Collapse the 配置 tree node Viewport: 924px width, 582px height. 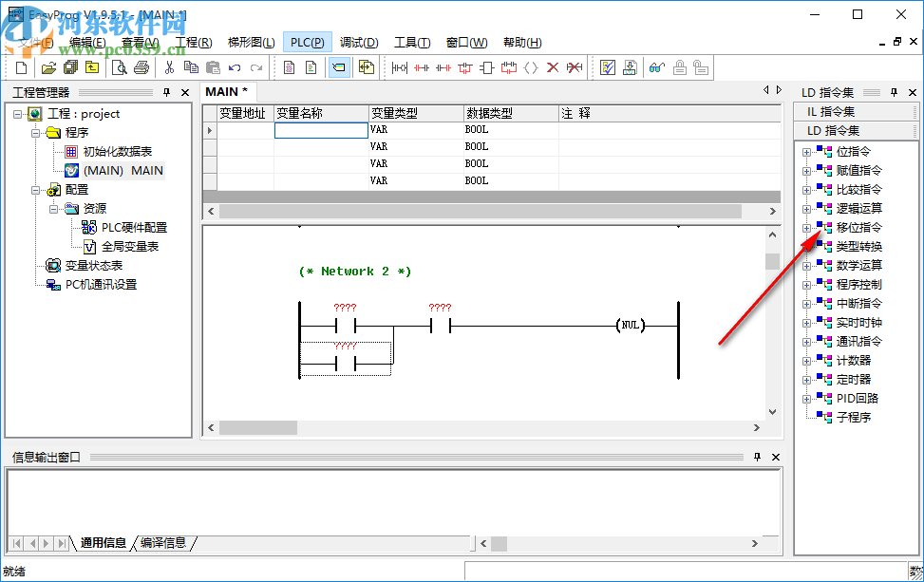(35, 190)
